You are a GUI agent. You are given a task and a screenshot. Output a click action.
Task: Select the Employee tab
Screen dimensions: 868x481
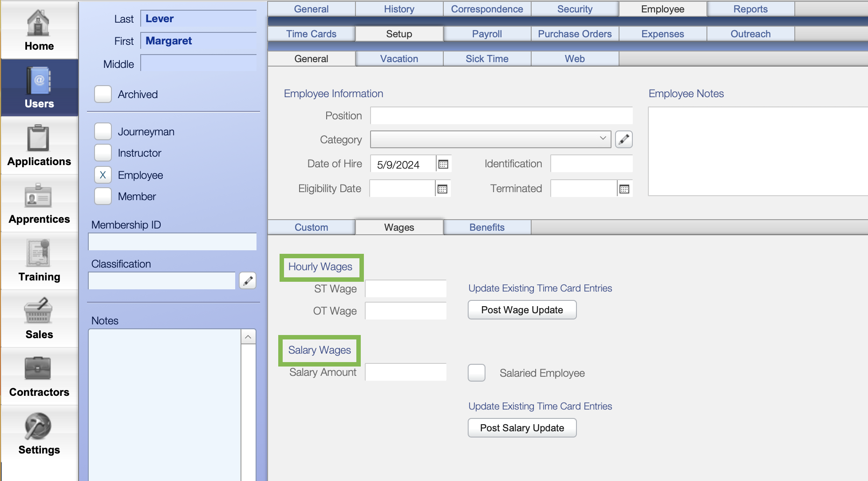click(x=663, y=9)
